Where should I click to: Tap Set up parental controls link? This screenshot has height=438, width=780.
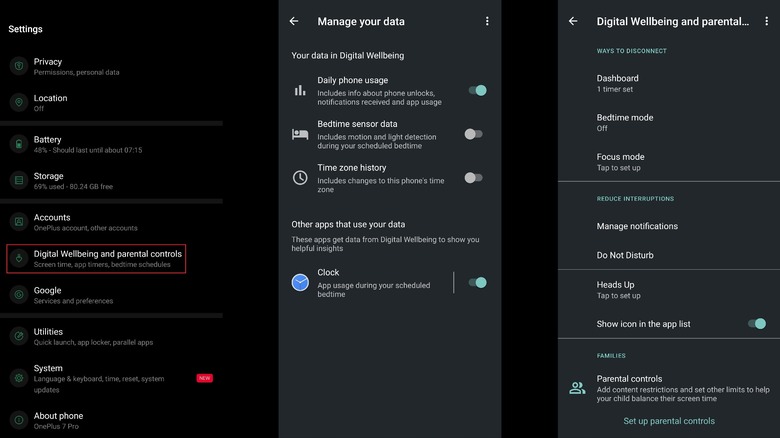pos(669,421)
